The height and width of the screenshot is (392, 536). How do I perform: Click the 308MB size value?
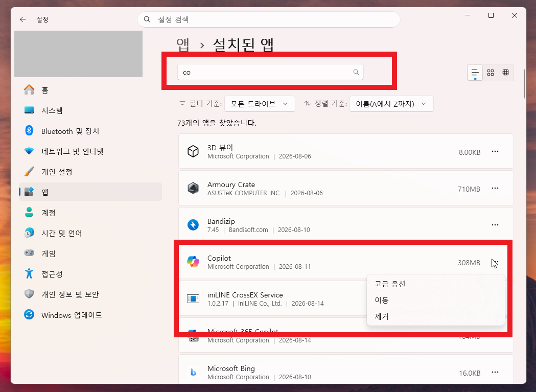[469, 263]
